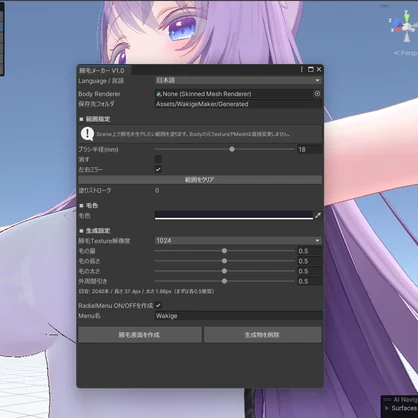418x418 pixels.
Task: Toggle the Persp projection label
Action: point(406,53)
